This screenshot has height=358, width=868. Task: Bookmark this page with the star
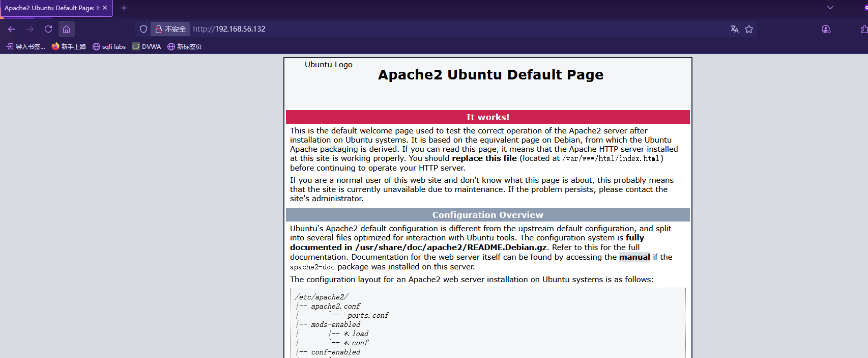(x=749, y=29)
